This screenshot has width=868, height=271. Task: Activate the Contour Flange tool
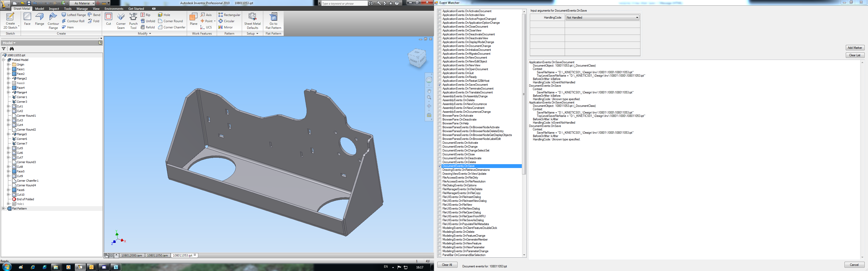click(x=53, y=21)
